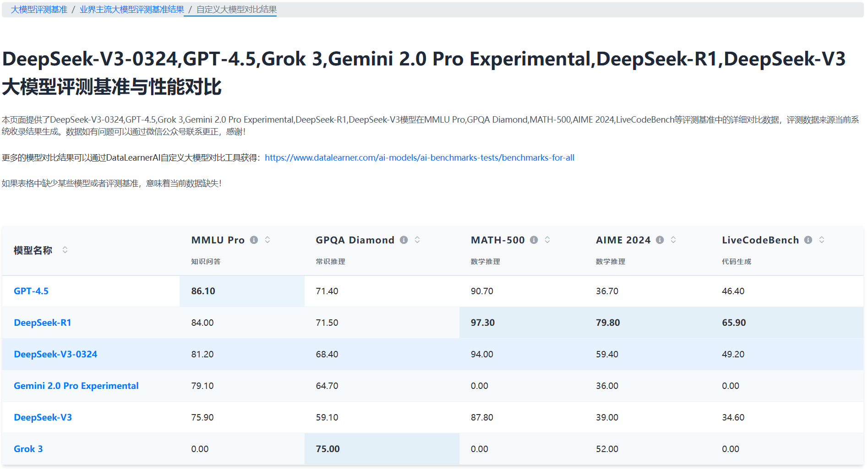Click the GPQA Diamond info icon
868x469 pixels.
(404, 240)
